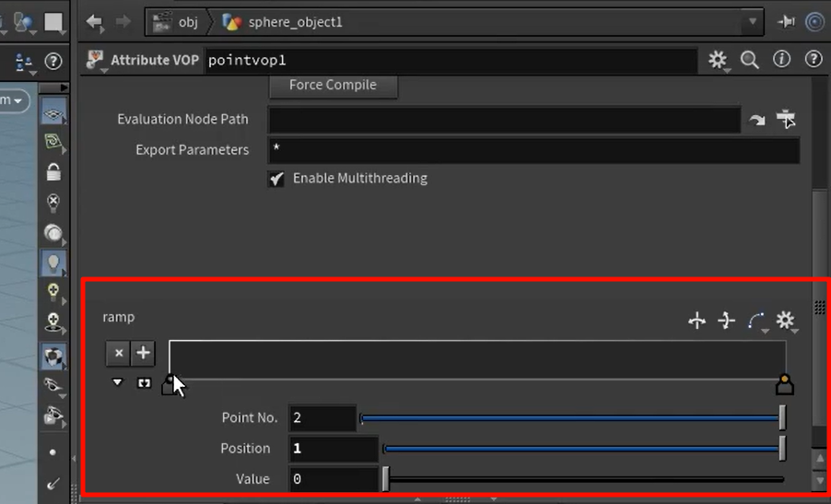
Task: Click the Point No. slider track
Action: click(572, 418)
